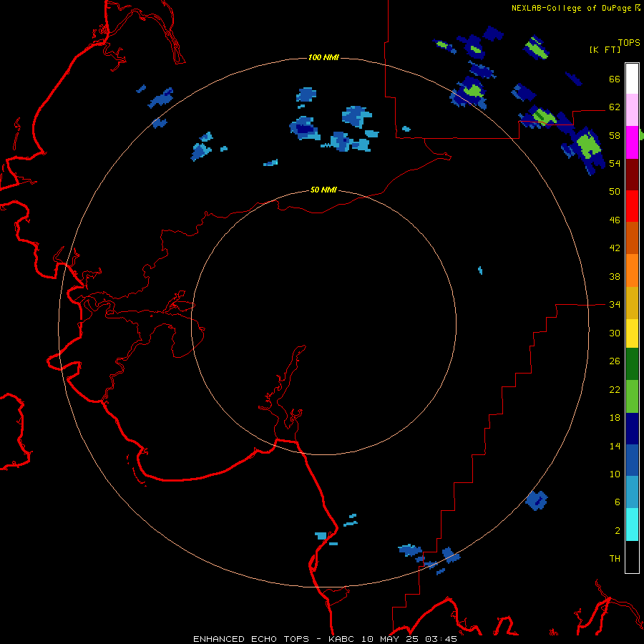Click the "14" legend value

coord(615,446)
